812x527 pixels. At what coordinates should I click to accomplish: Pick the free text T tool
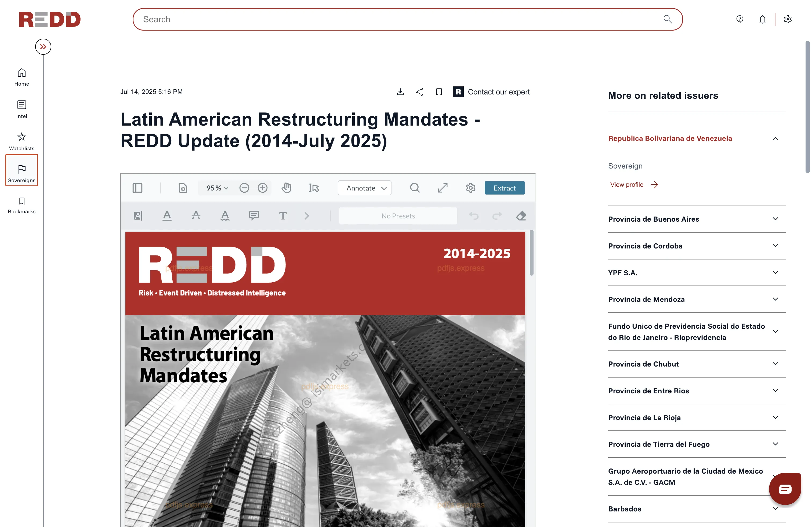click(282, 216)
